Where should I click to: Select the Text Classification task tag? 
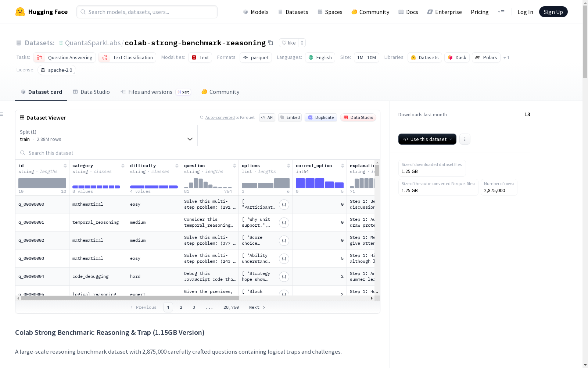tap(127, 57)
